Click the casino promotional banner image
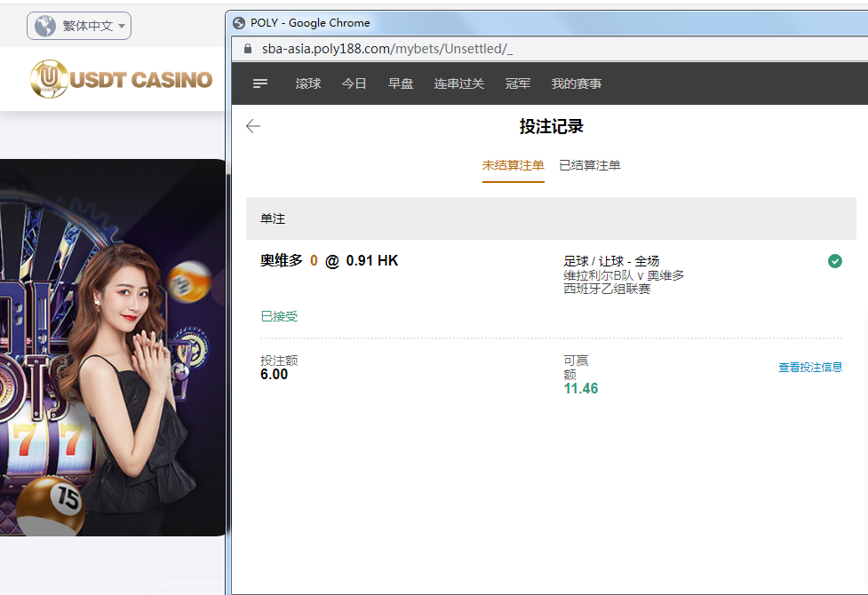868x595 pixels. 113,347
